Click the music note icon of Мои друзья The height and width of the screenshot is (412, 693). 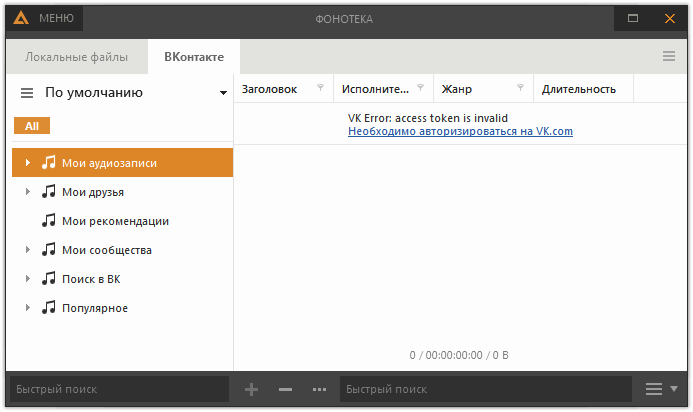coord(49,191)
